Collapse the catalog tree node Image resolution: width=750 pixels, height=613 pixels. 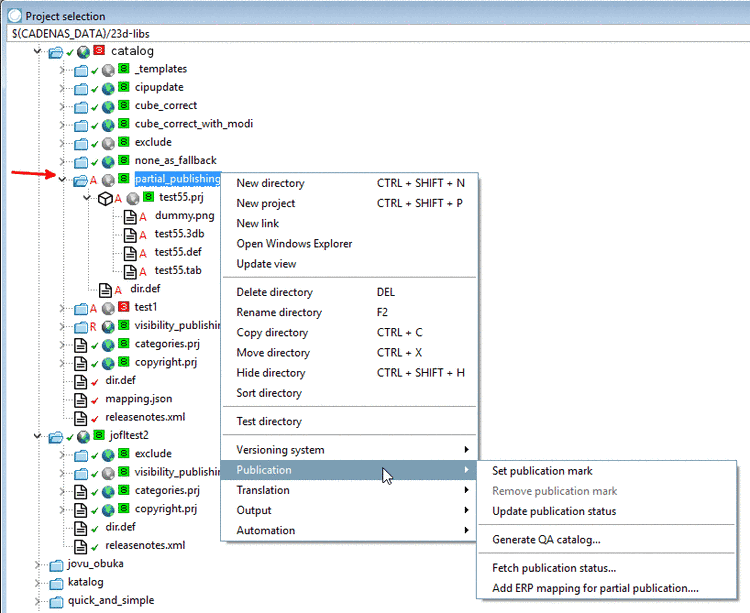tap(37, 51)
